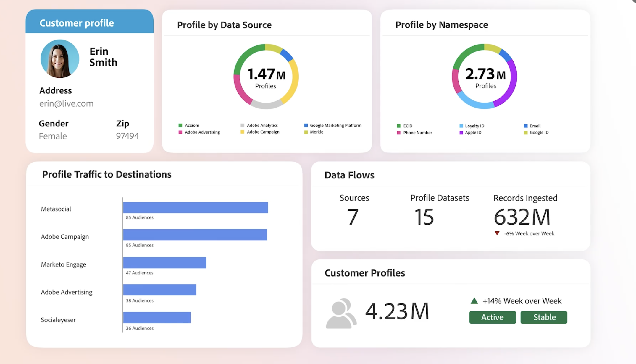Screen dimensions: 636x364
Task: Click Google Marketing Platform blue legend square
Action: (306, 125)
